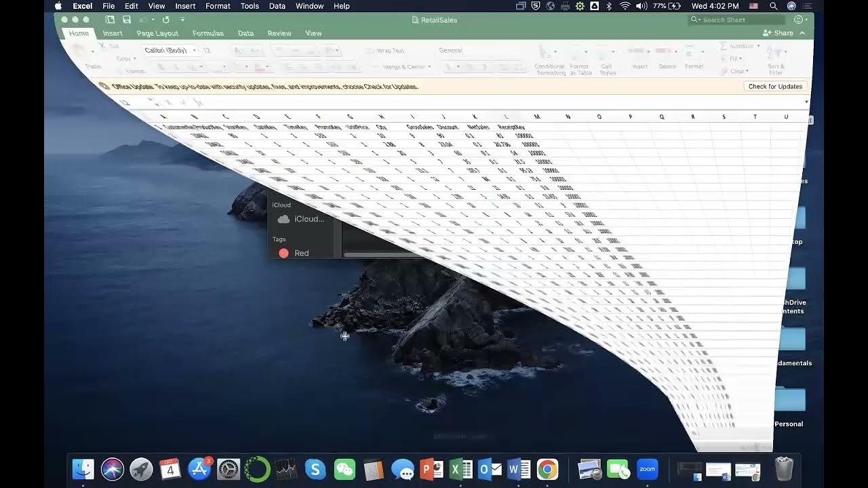Image resolution: width=868 pixels, height=488 pixels.
Task: Click Search Sheet field
Action: coord(736,20)
